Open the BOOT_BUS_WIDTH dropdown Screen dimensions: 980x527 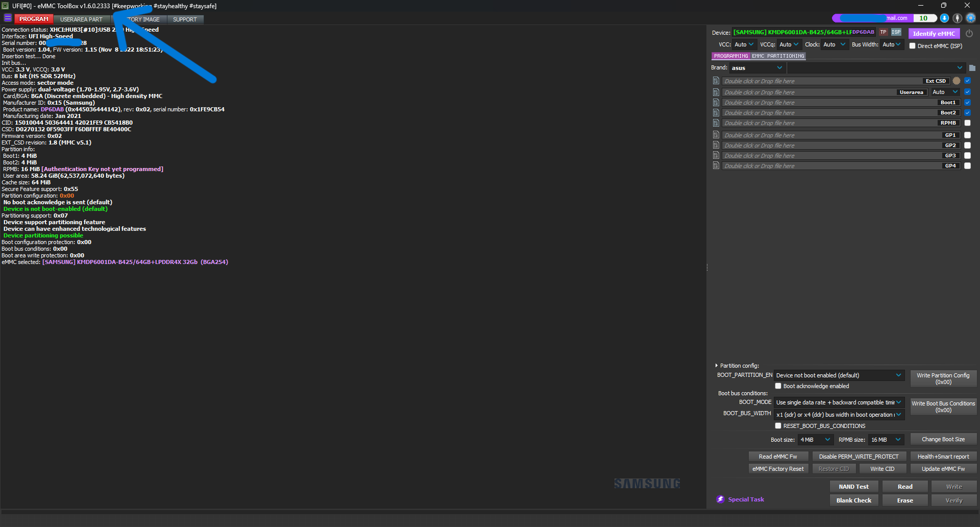[839, 414]
